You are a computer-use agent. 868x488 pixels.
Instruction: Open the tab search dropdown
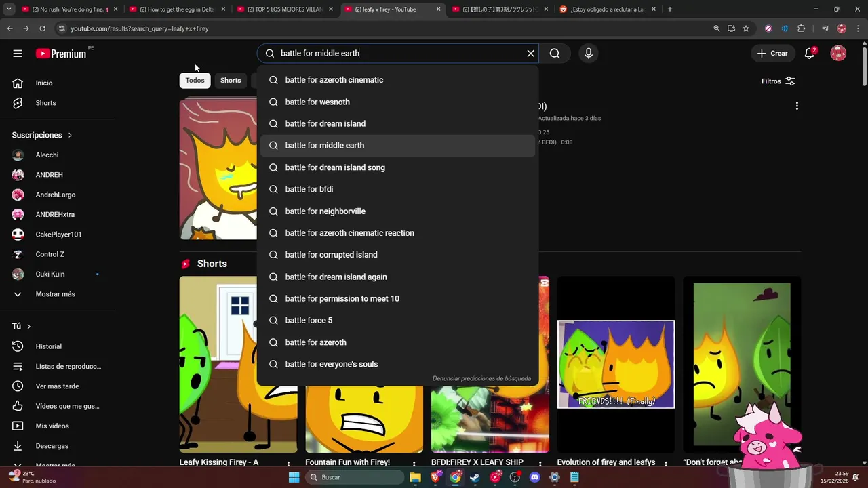(x=8, y=9)
